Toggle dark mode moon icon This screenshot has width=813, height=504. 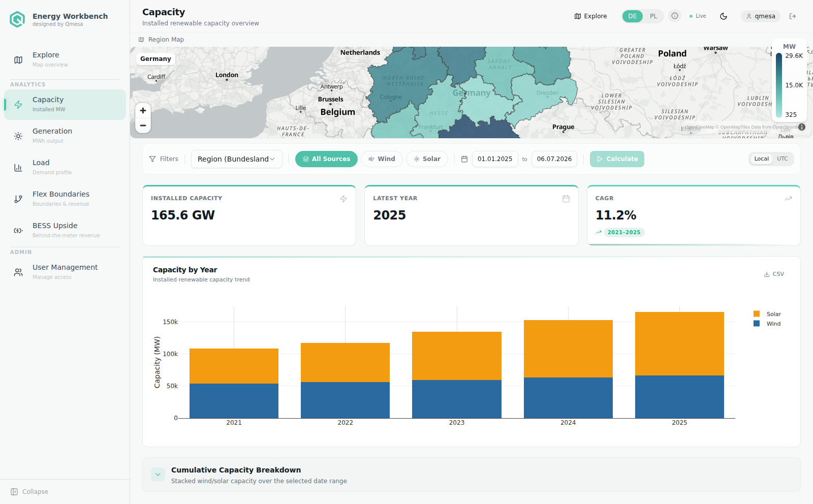[x=724, y=16]
